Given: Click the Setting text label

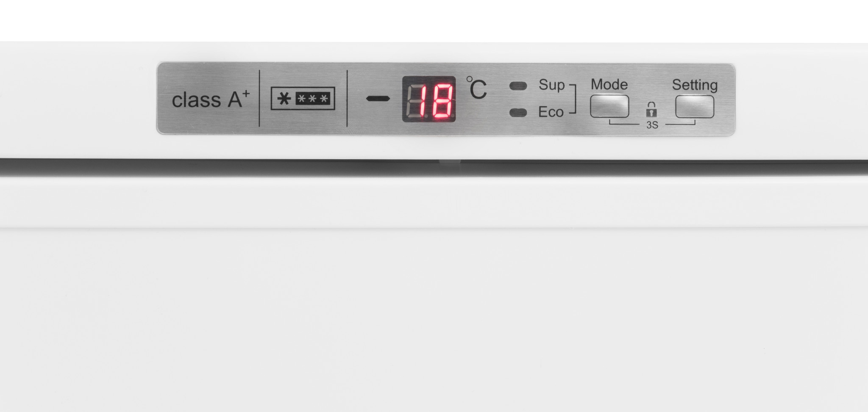Looking at the screenshot, I should tap(695, 86).
